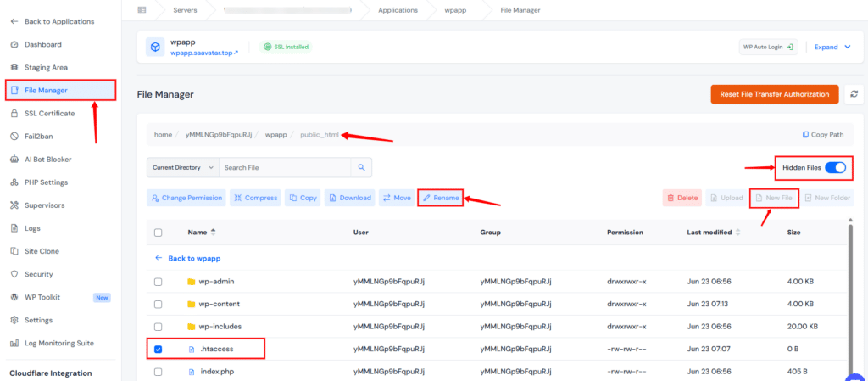Select File Manager in the sidebar
This screenshot has height=381, width=868.
click(60, 90)
